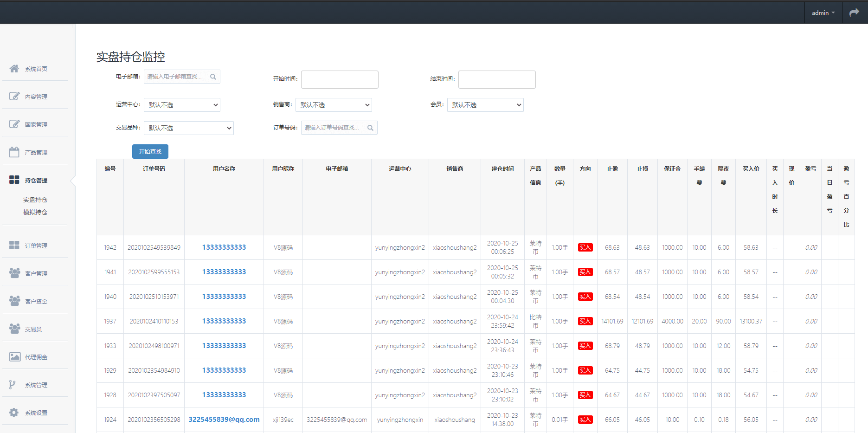This screenshot has width=868, height=433.
Task: Click the edit icon for 内容管理
Action: tap(14, 97)
